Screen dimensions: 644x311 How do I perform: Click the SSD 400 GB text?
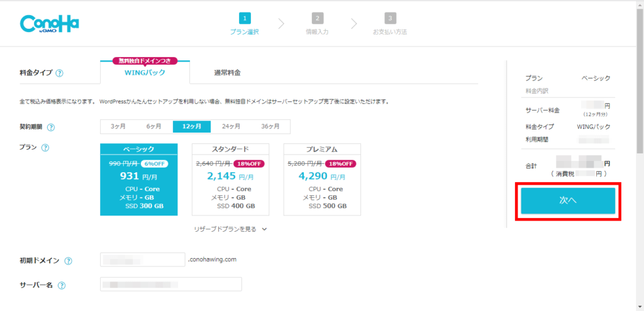(x=236, y=206)
